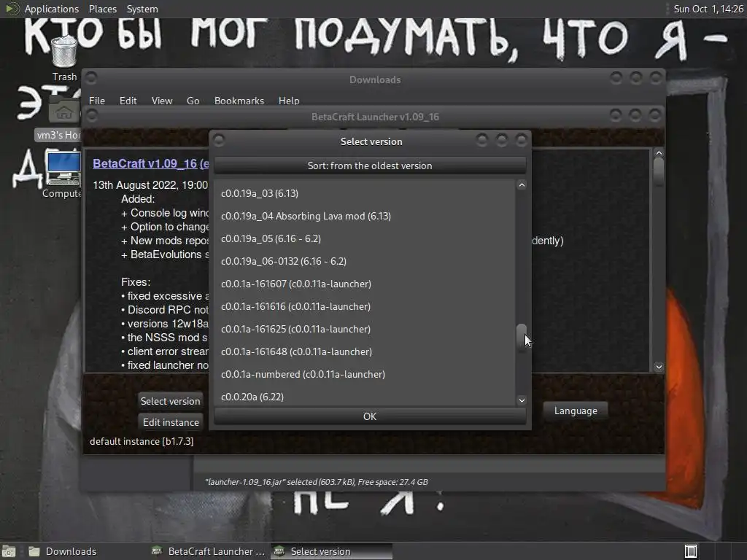The height and width of the screenshot is (560, 747).
Task: Open the Help menu in Downloads window
Action: coord(289,101)
